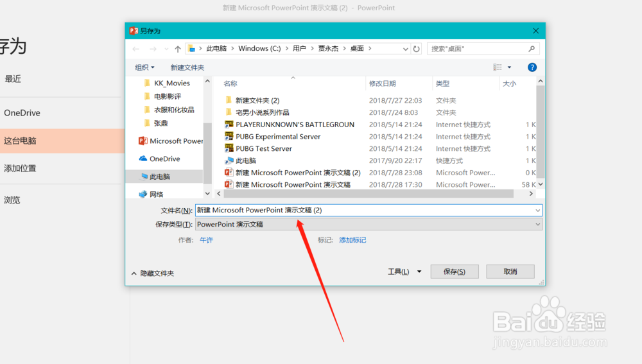
Task: Select OneDrive in dialog navigation pane
Action: tap(160, 159)
